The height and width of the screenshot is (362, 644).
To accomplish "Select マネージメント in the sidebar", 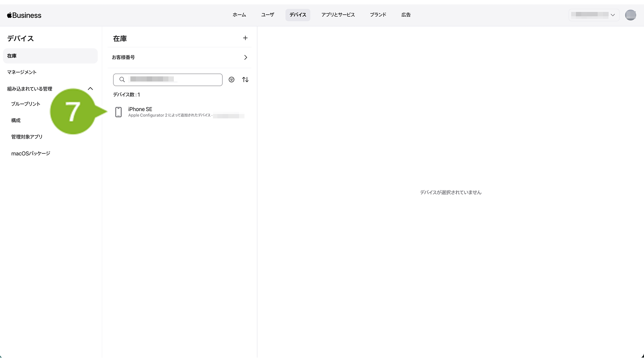I will pyautogui.click(x=22, y=72).
